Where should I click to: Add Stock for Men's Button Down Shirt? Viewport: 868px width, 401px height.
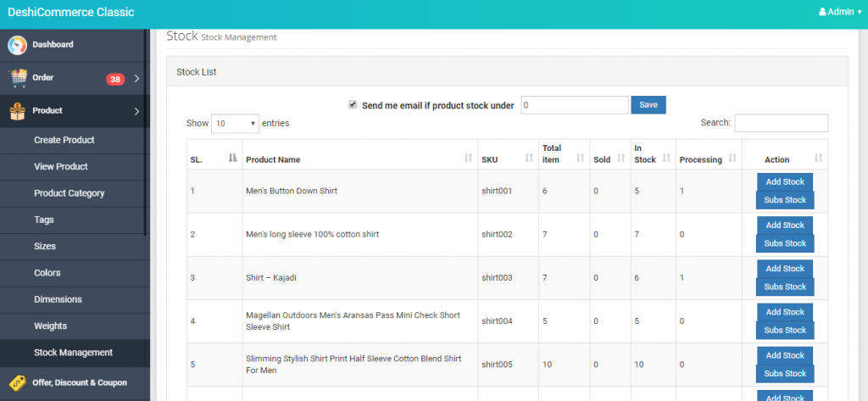click(x=785, y=181)
